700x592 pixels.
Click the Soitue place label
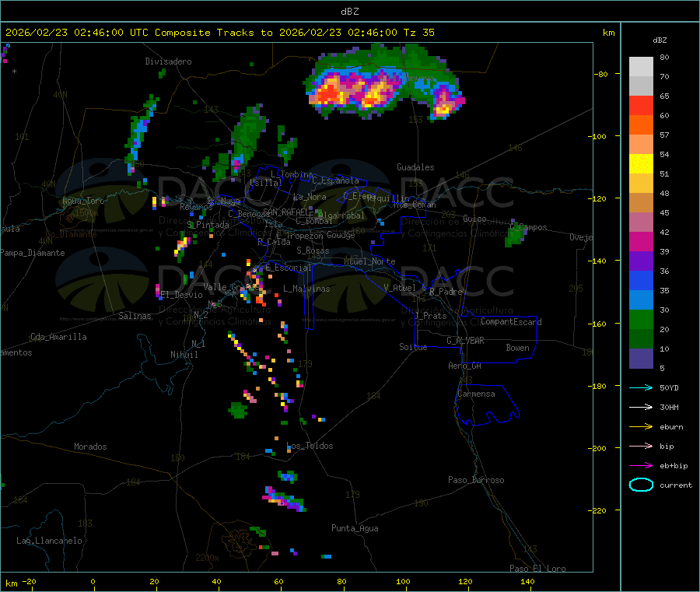pyautogui.click(x=414, y=347)
